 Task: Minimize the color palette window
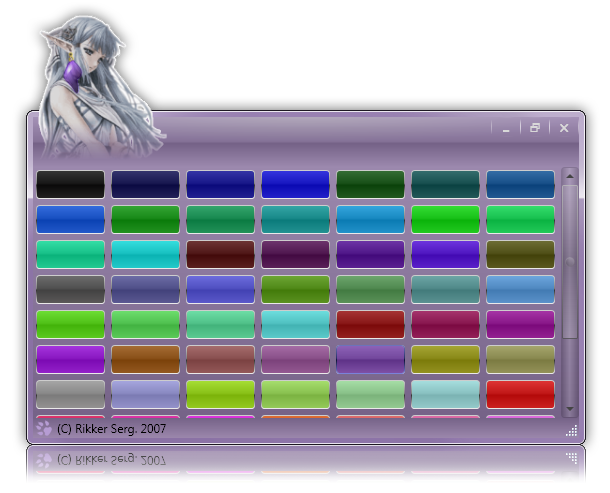point(506,128)
